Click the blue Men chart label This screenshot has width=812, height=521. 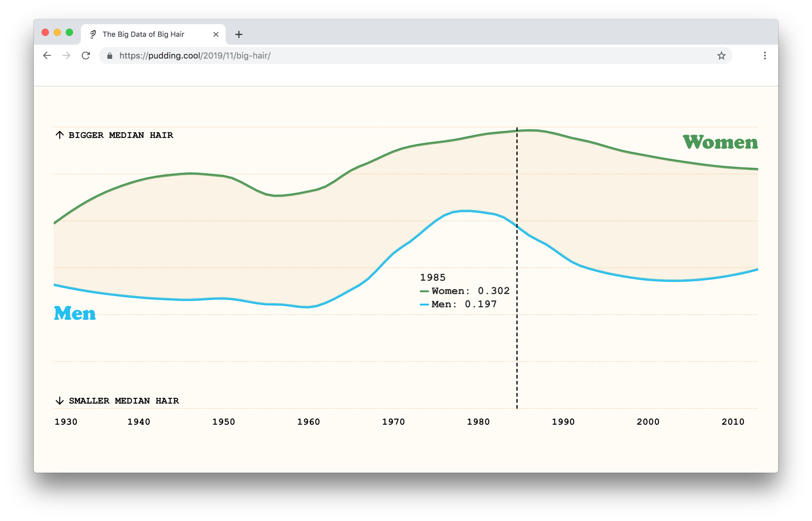(x=75, y=313)
